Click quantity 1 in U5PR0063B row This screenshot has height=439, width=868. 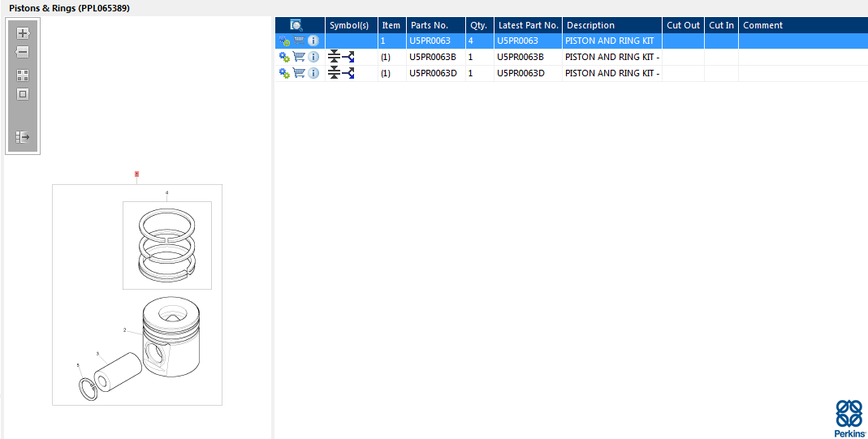click(470, 57)
